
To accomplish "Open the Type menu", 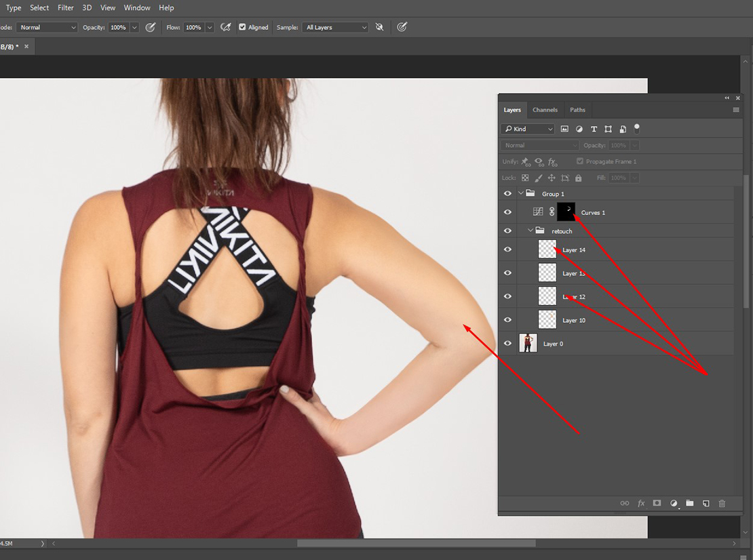I will coord(14,7).
